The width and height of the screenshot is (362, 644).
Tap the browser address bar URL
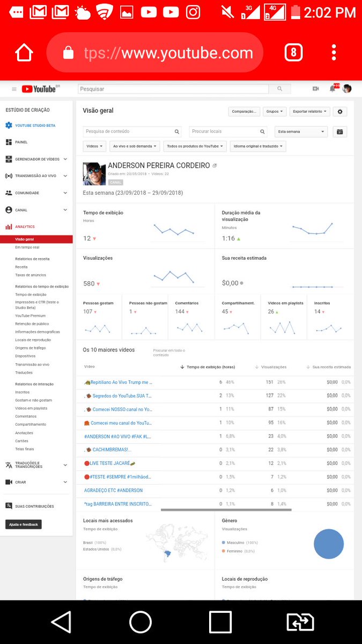[168, 53]
